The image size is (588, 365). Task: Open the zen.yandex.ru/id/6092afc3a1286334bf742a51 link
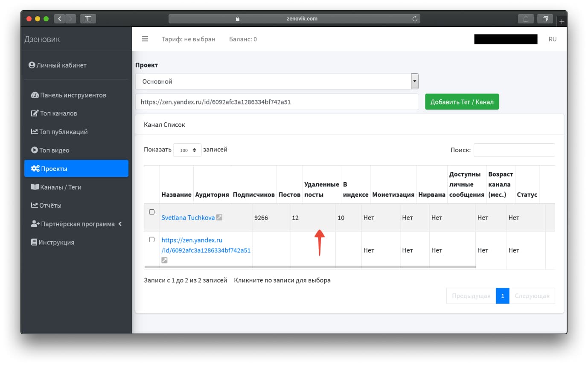(x=206, y=245)
